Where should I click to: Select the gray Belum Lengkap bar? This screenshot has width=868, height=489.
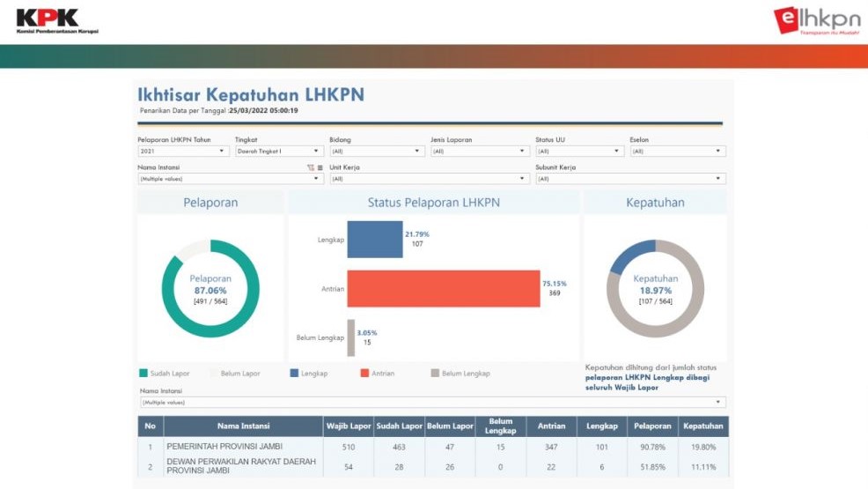tap(351, 337)
